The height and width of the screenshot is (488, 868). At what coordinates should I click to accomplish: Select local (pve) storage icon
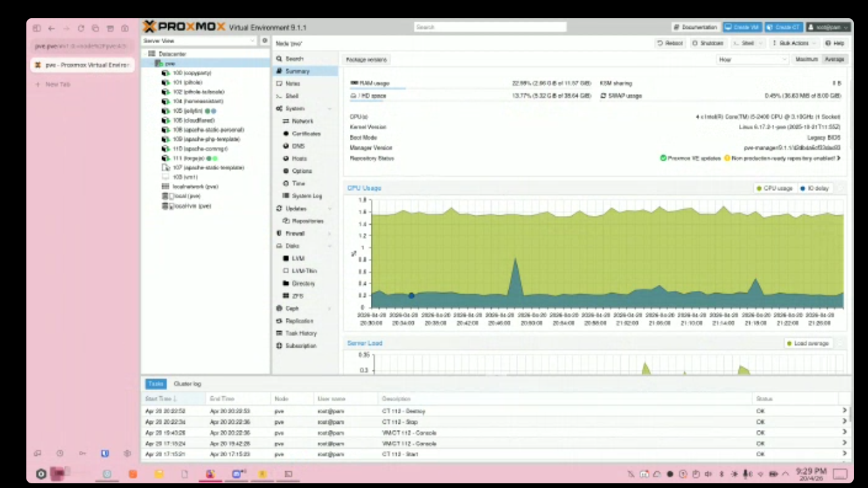pos(166,196)
